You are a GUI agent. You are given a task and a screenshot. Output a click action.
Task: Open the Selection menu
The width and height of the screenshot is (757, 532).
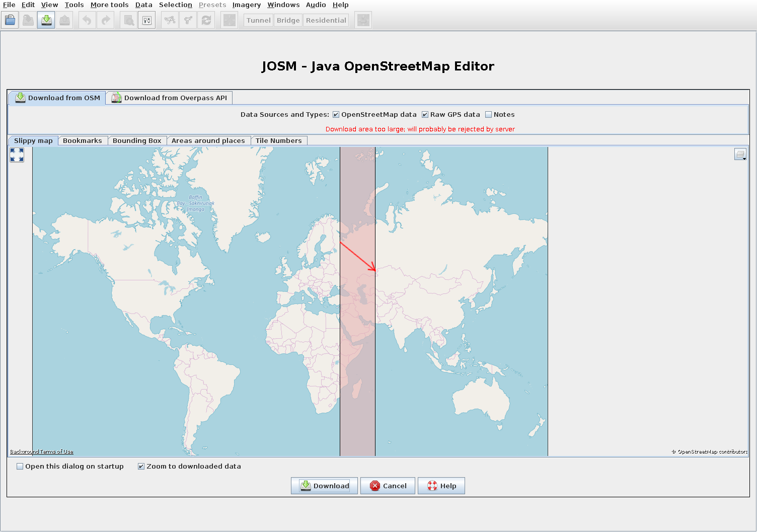click(176, 5)
